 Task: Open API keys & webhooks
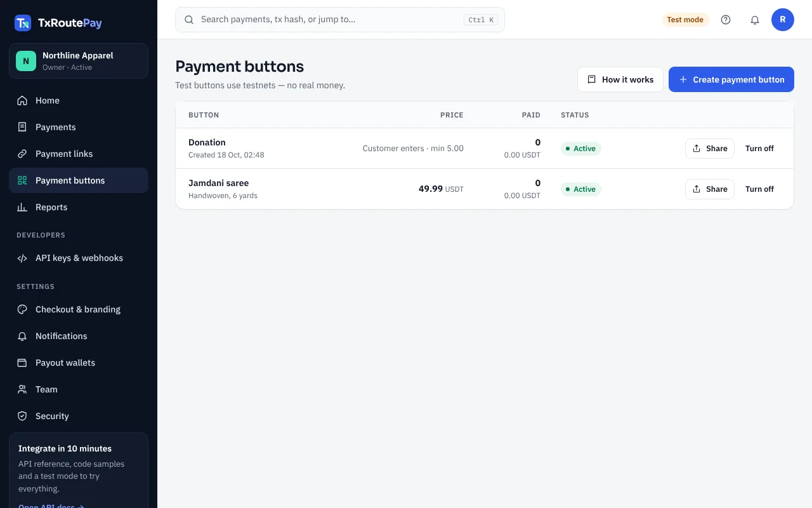tap(79, 258)
